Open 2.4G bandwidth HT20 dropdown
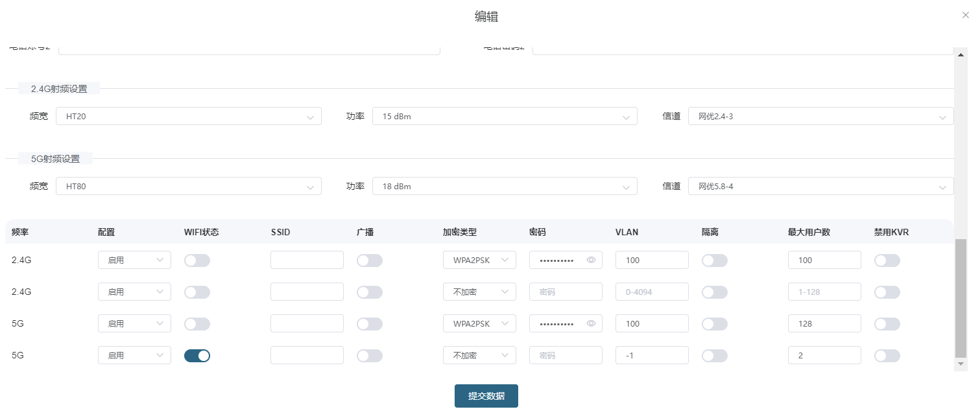Viewport: 980px width, 418px height. pos(188,117)
